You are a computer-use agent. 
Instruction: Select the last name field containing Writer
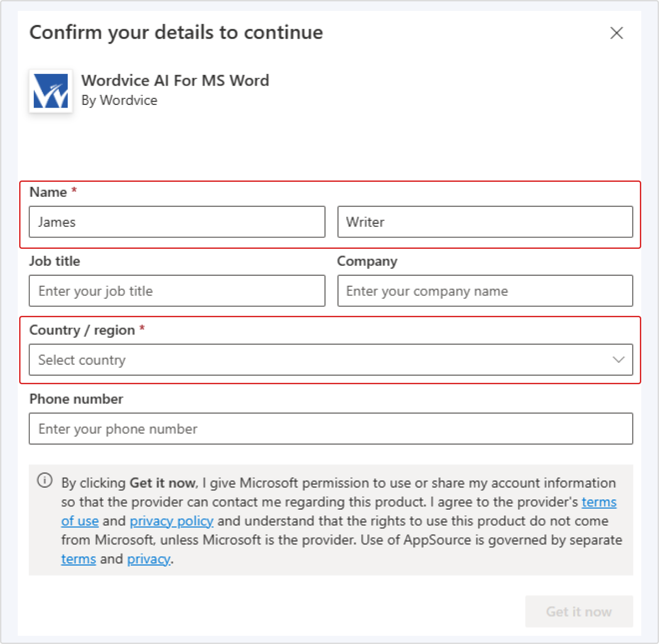485,222
